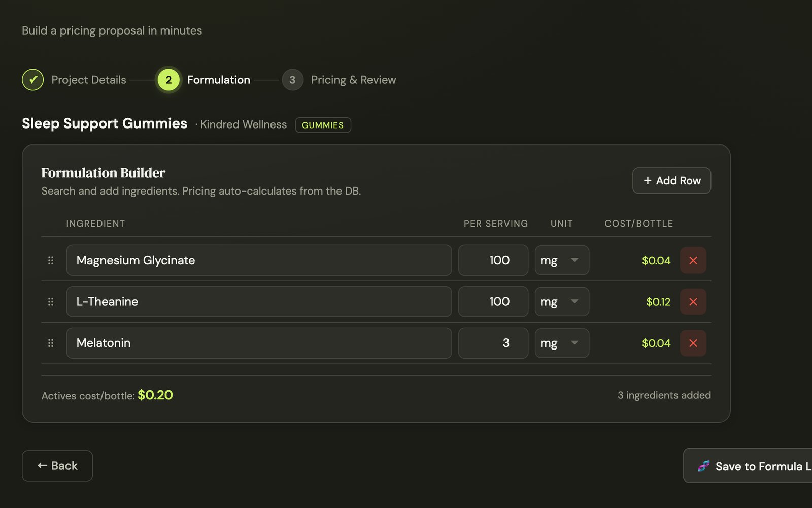812x508 pixels.
Task: Edit the Melatonin per serving value 3
Action: pyautogui.click(x=493, y=343)
